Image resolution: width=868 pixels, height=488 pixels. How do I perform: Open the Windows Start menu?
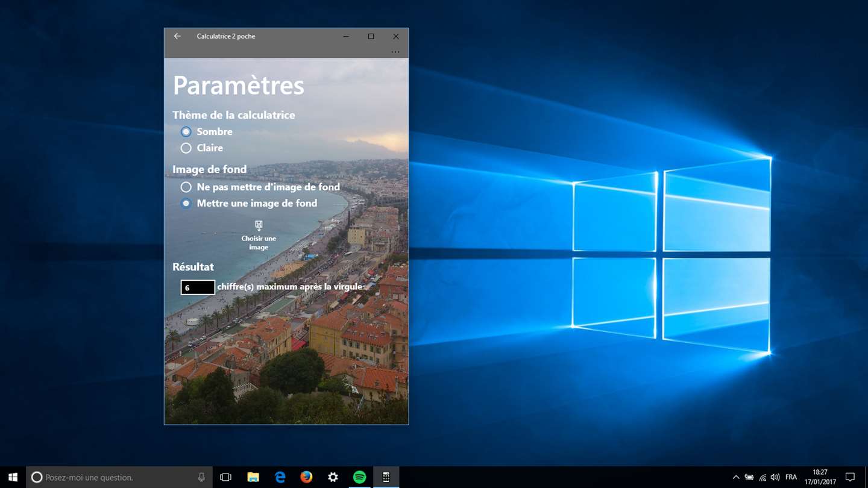(x=13, y=477)
